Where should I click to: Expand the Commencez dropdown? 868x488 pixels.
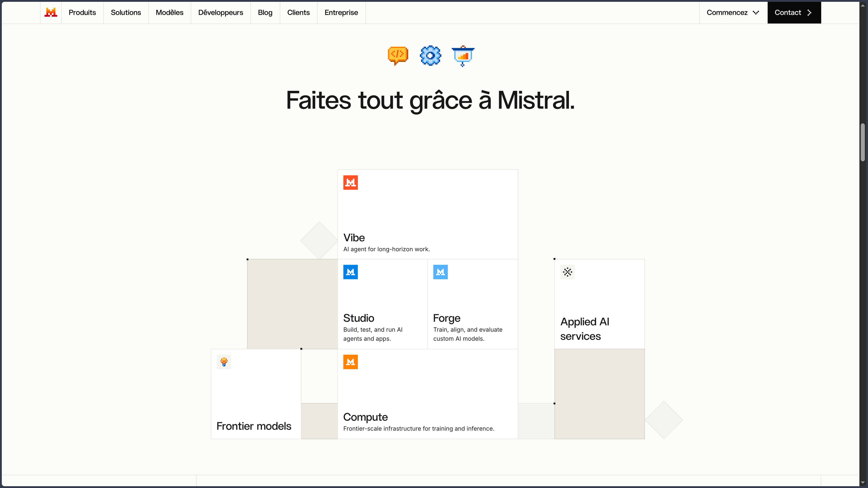tap(733, 12)
